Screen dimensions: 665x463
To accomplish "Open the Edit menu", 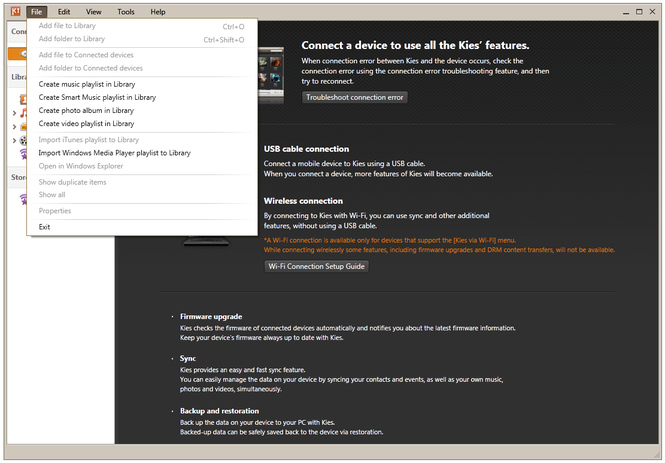I will click(x=64, y=12).
